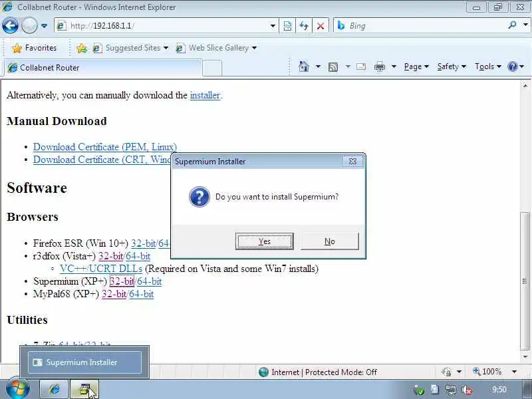Click the status bar security settings icon
This screenshot has width=532, height=399.
(x=446, y=372)
